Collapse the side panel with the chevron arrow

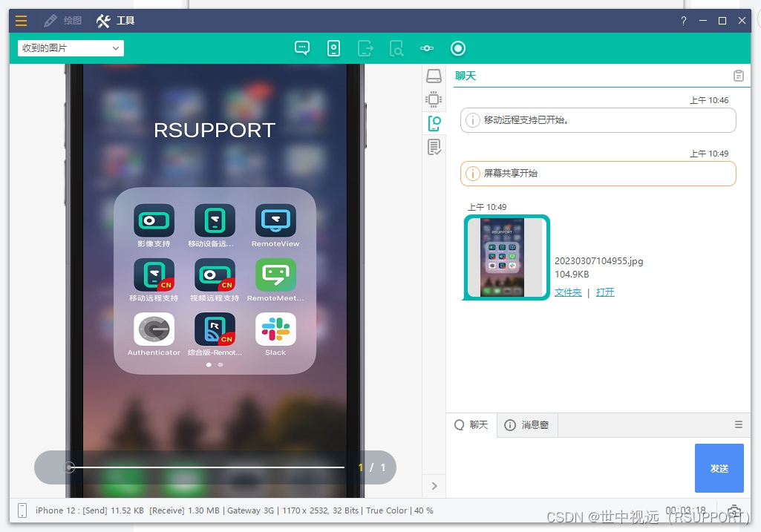click(x=434, y=485)
